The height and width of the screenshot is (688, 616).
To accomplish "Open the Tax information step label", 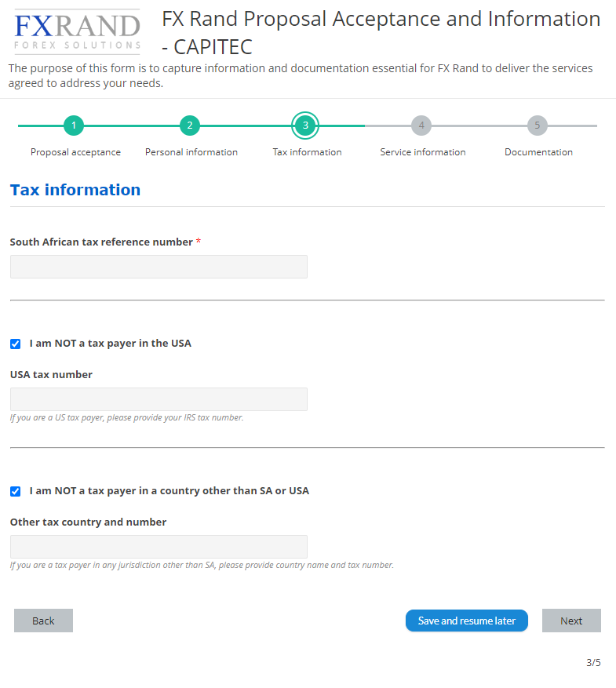I will click(307, 152).
